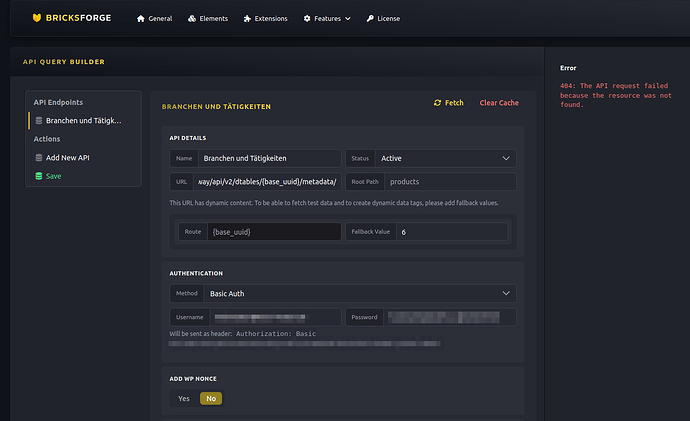Click the Name field with Branchen und Tätigkeiten

pyautogui.click(x=269, y=158)
